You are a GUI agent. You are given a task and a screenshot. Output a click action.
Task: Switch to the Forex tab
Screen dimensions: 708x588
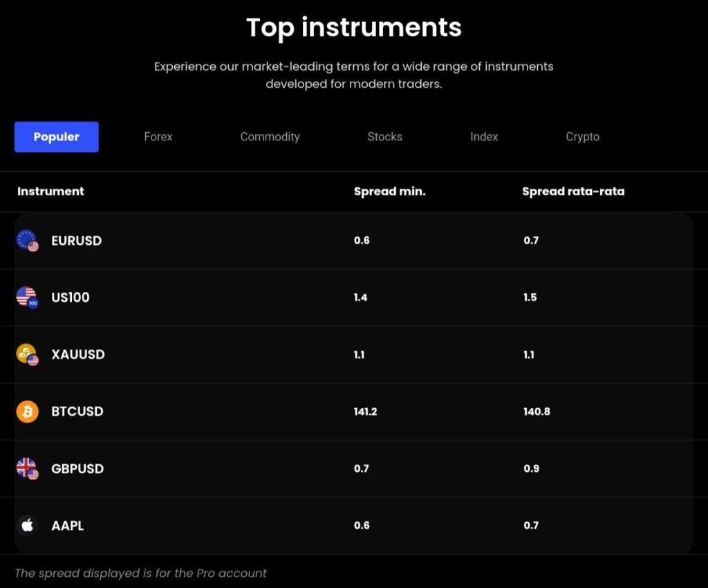coord(158,136)
